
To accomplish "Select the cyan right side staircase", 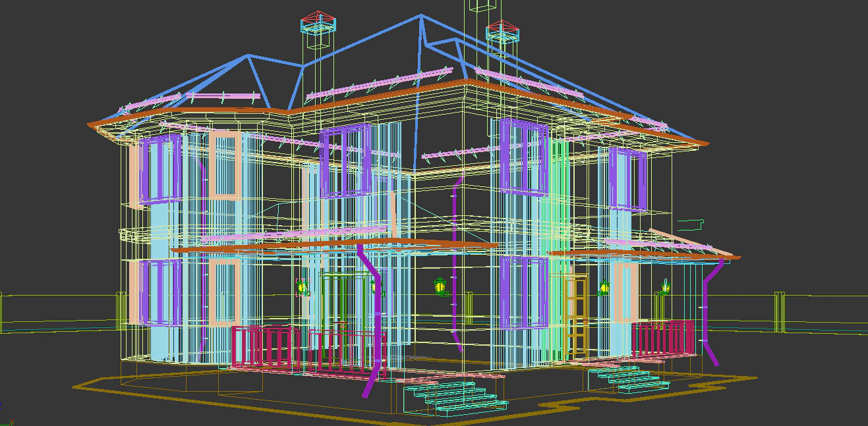I will coord(628,380).
